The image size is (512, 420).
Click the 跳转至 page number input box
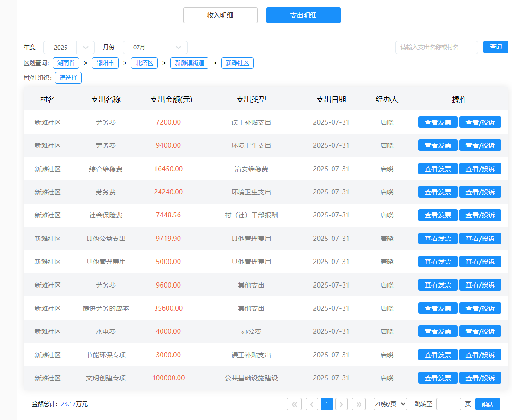pyautogui.click(x=448, y=404)
